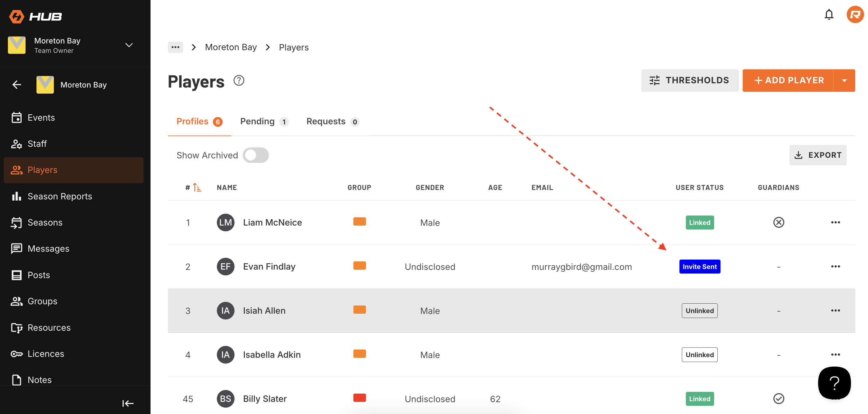Click the Players help question mark icon

[x=238, y=81]
